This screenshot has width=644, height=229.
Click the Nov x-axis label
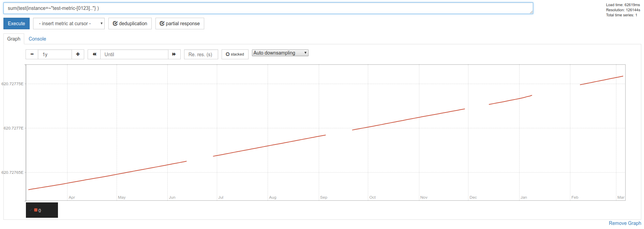click(x=424, y=197)
